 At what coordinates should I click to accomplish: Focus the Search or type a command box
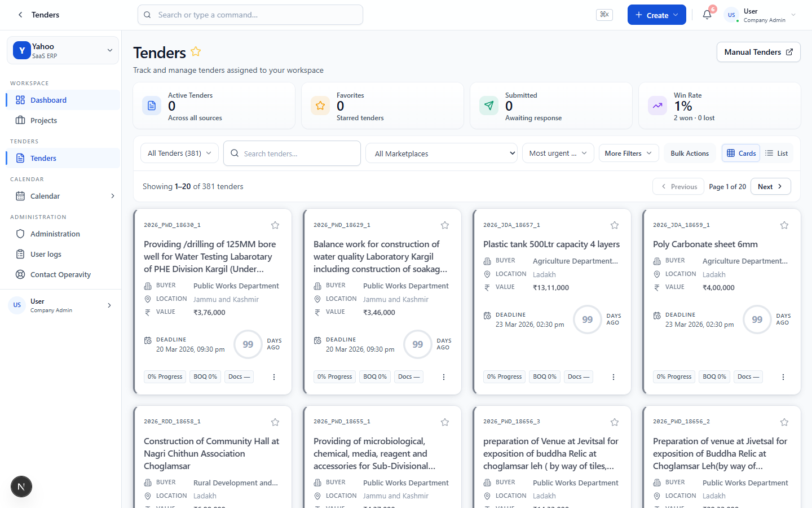coord(250,15)
